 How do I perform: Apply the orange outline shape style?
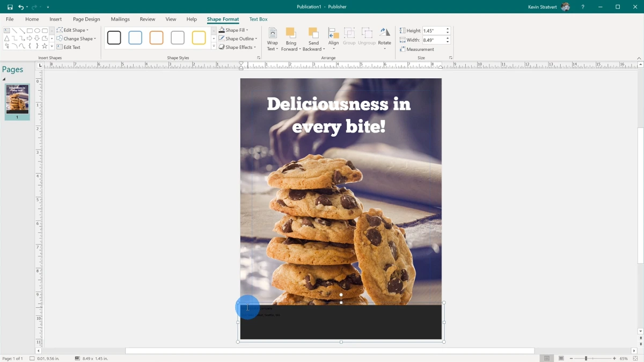pos(156,38)
